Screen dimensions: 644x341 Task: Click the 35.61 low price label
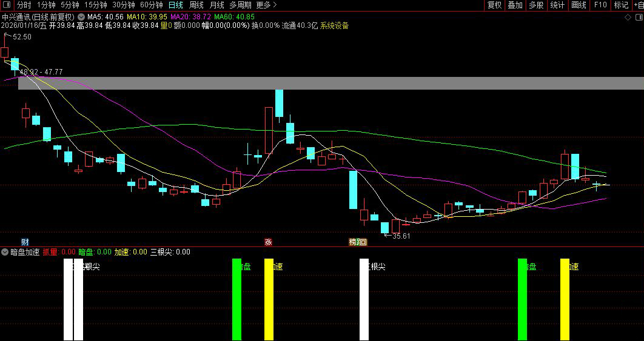[x=401, y=236]
